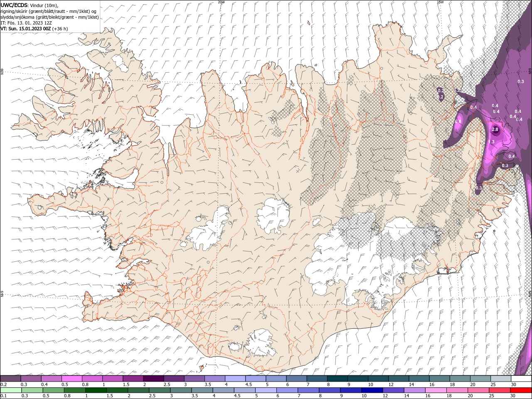
Task: Select lower legend swatch between 20 and 25
Action: (x=478, y=390)
